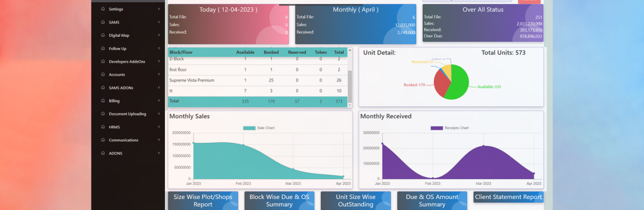This screenshot has width=644, height=210.
Task: Click the Settings sidebar icon
Action: pyautogui.click(x=103, y=9)
